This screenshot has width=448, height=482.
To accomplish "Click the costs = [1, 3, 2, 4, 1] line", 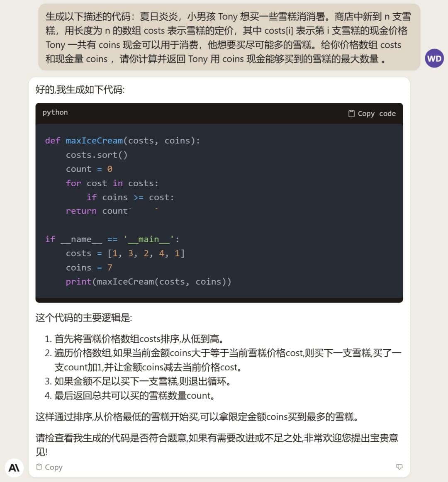I will pyautogui.click(x=125, y=253).
